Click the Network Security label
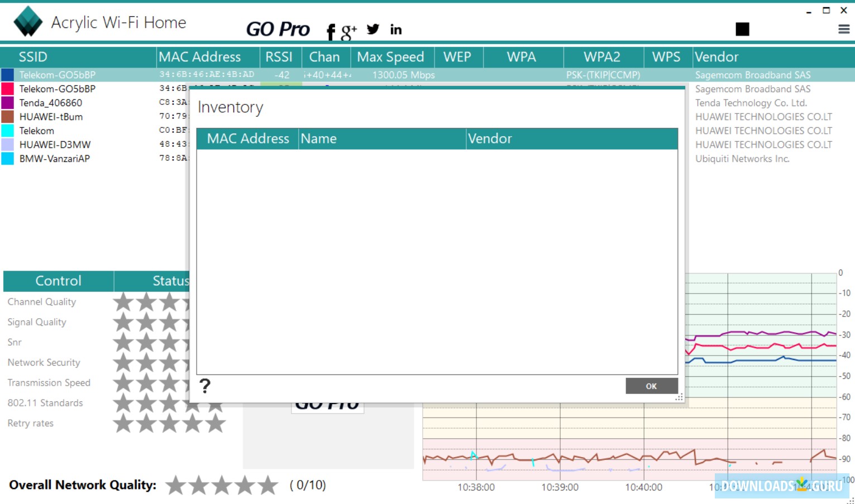This screenshot has height=504, width=855. coord(44,363)
